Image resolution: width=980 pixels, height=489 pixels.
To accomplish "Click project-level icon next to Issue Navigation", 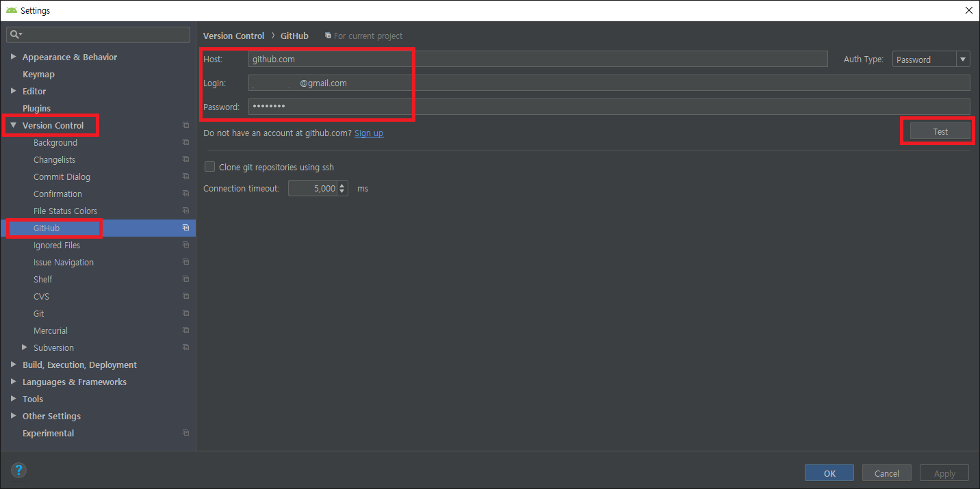I will click(185, 262).
